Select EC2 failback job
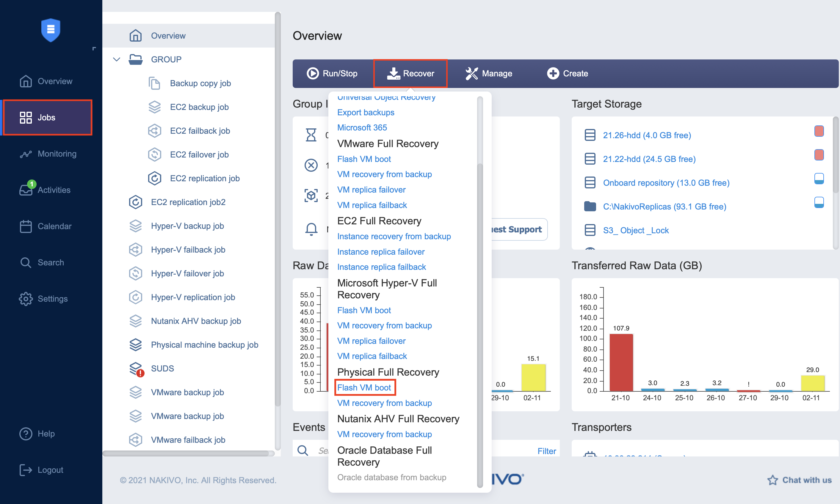The width and height of the screenshot is (840, 504). coord(200,131)
